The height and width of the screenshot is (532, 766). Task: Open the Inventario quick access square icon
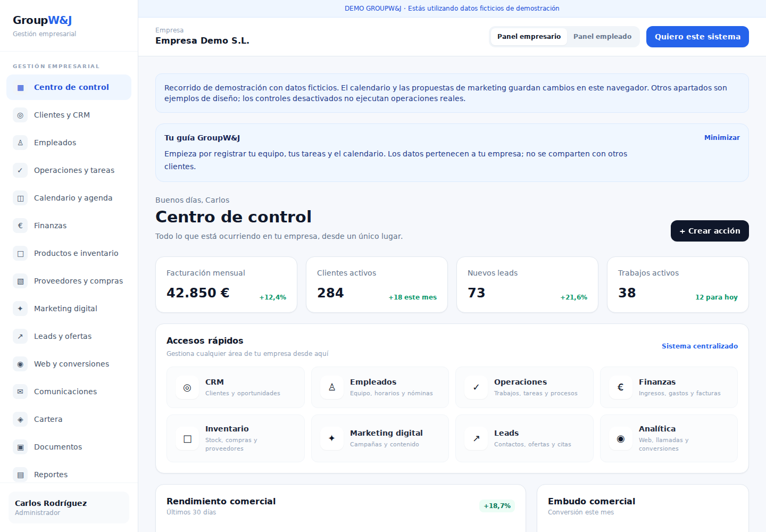(x=187, y=438)
